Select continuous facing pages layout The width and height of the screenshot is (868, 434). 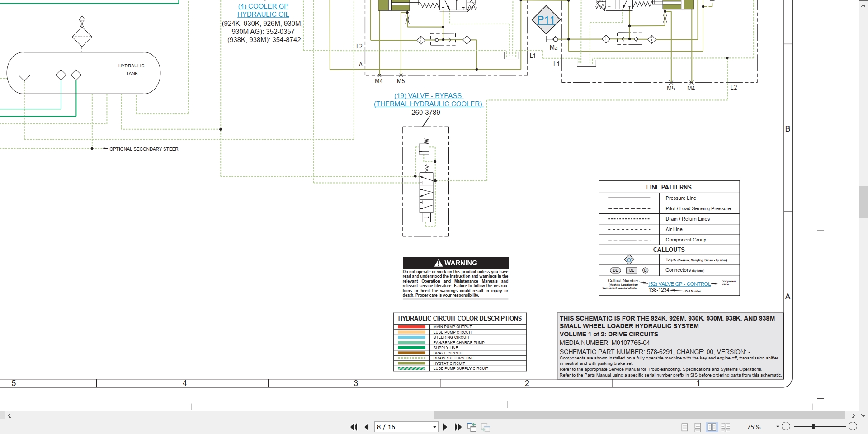click(x=726, y=427)
